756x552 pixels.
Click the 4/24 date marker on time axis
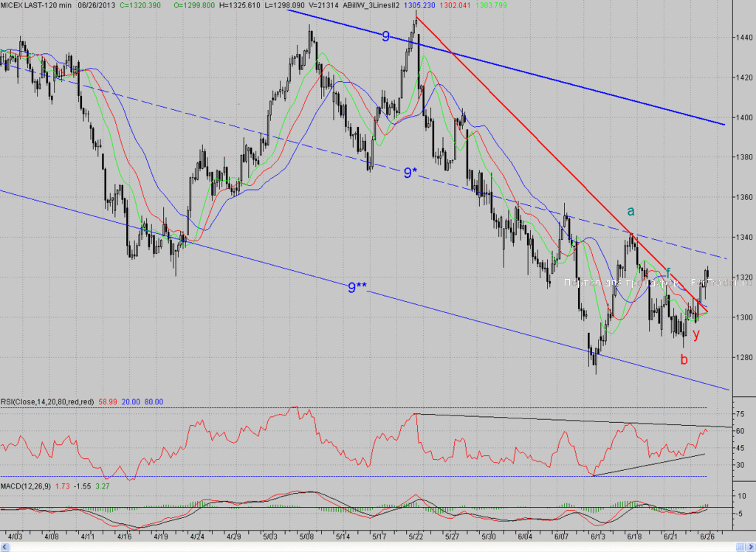tap(197, 537)
